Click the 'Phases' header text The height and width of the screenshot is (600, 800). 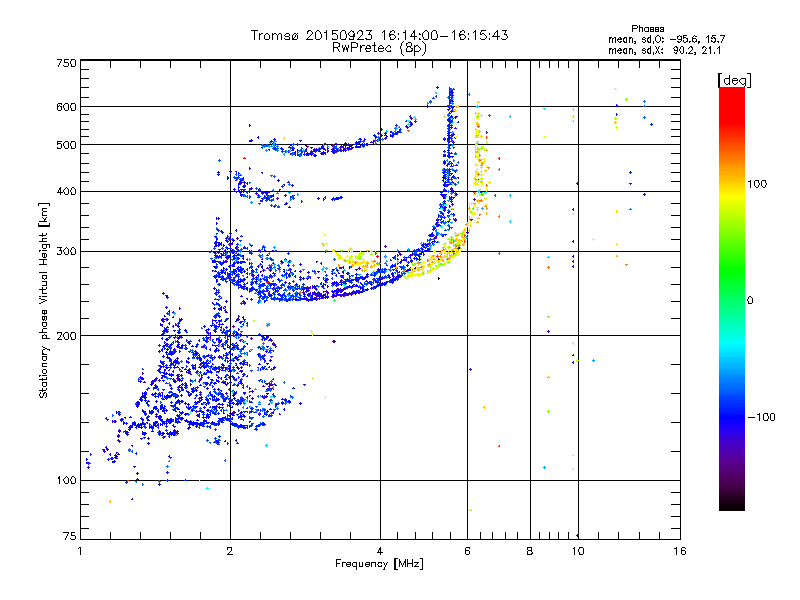pyautogui.click(x=647, y=29)
